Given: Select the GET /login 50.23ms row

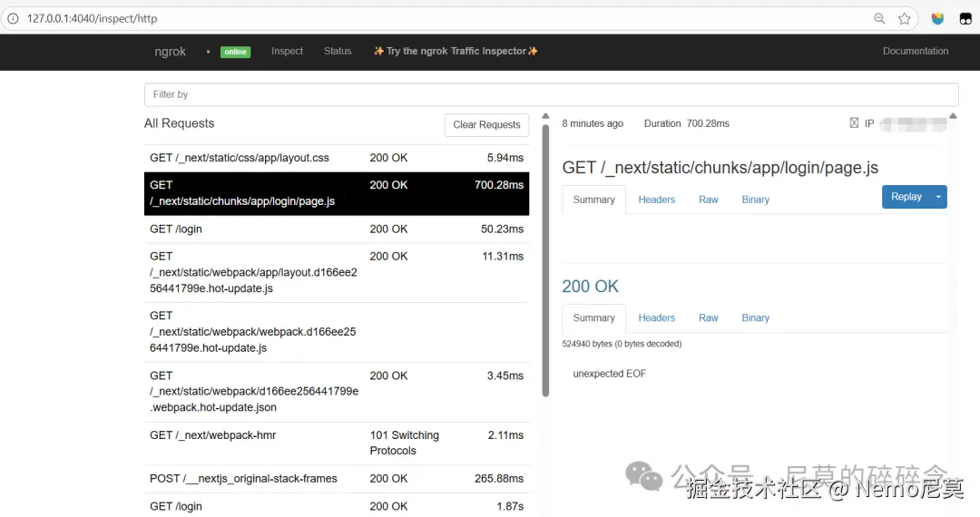Looking at the screenshot, I should (x=337, y=229).
